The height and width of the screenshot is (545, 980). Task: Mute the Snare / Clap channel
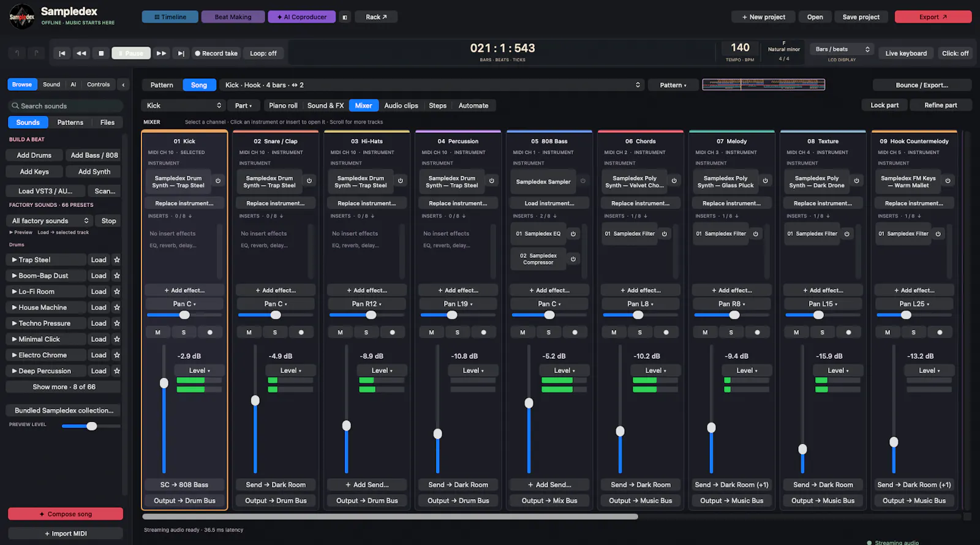pyautogui.click(x=249, y=333)
